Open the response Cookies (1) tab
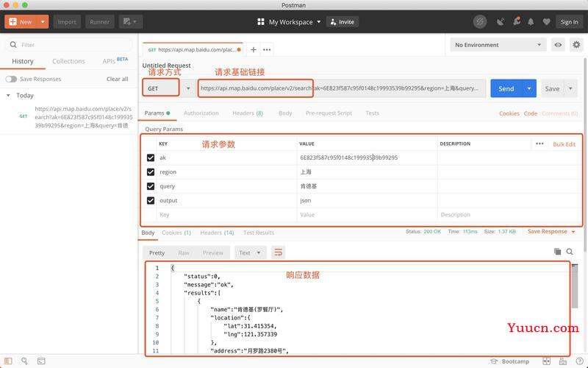 click(x=176, y=233)
